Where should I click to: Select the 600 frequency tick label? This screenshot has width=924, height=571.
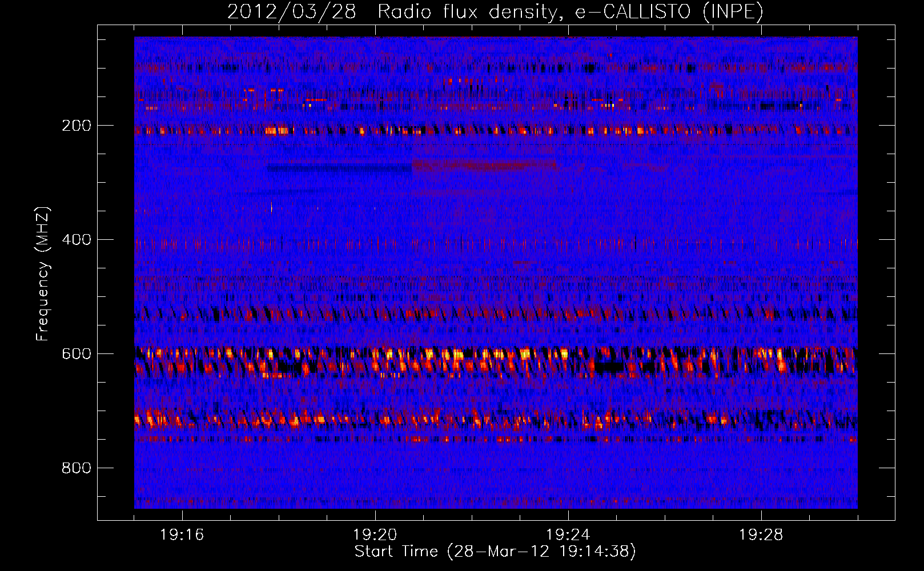point(77,354)
